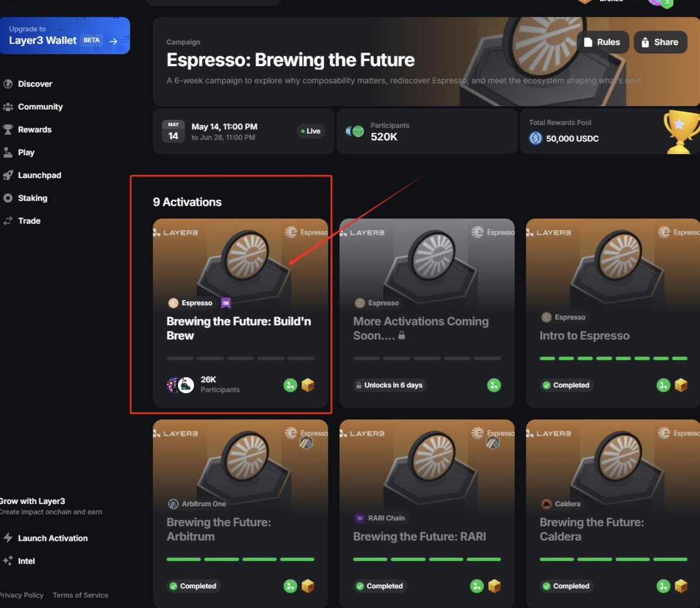Click the Discover globe icon
The width and height of the screenshot is (700, 608).
pos(8,84)
